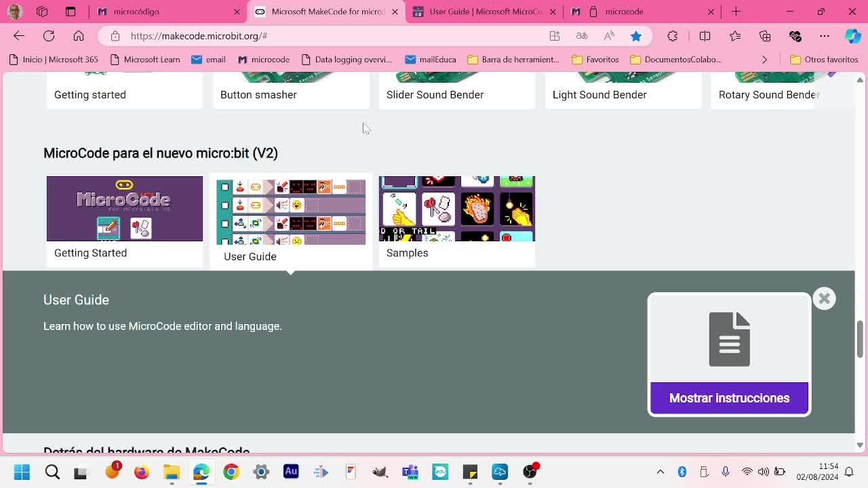Reload the MakeCode page
The height and width of the screenshot is (488, 868).
click(x=49, y=36)
